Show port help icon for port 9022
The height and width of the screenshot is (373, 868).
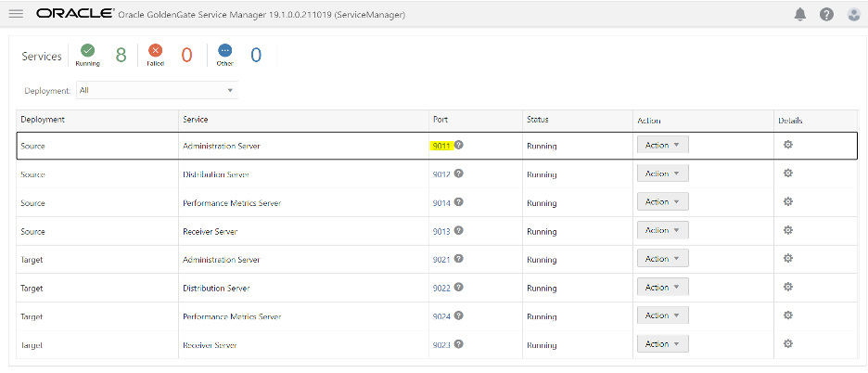[459, 287]
